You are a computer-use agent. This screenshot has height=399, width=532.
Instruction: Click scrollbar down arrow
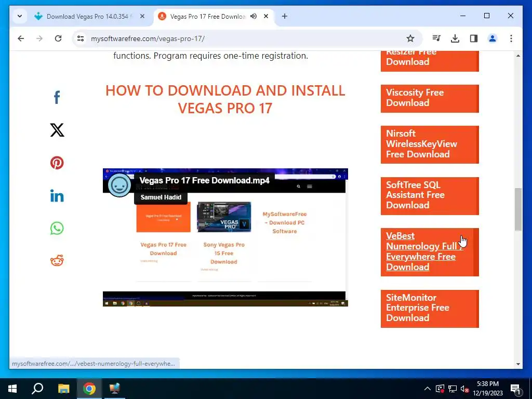click(518, 364)
